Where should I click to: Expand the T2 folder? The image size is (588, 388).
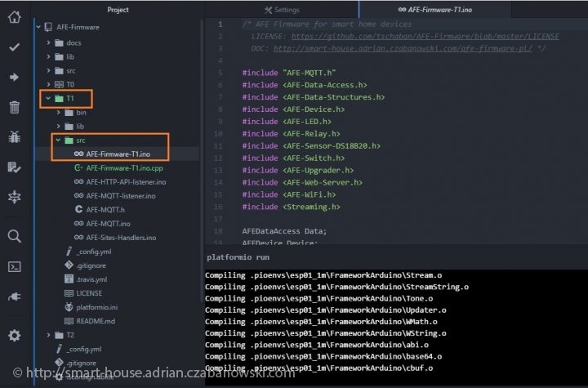69,334
